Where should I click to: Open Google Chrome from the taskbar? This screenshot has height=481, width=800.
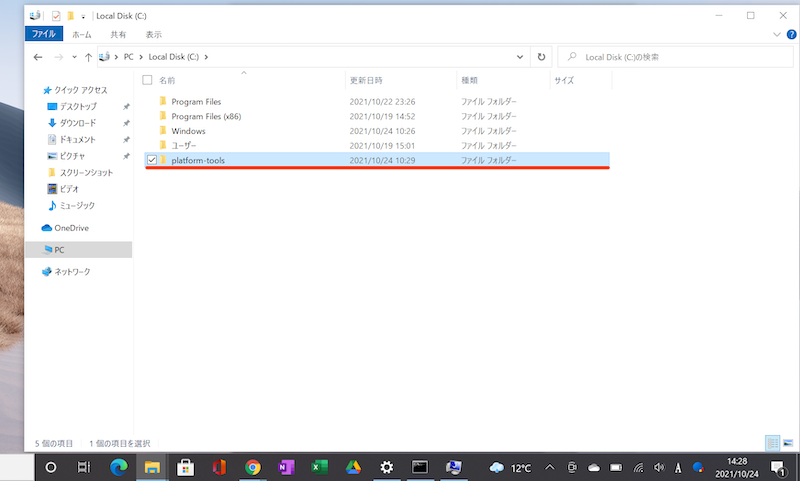[x=253, y=467]
